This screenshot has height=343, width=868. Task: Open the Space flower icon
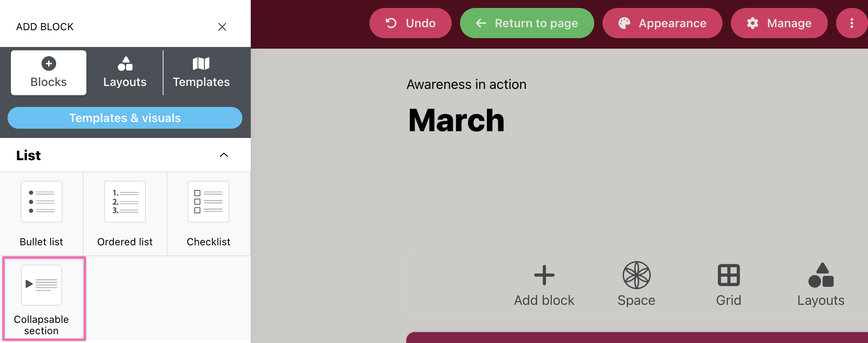point(637,275)
